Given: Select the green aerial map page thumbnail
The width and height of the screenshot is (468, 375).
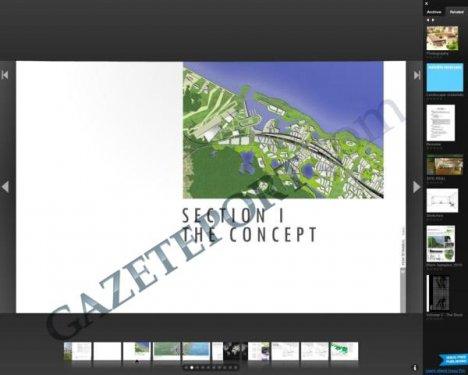Looking at the screenshot, I should pyautogui.click(x=167, y=351).
